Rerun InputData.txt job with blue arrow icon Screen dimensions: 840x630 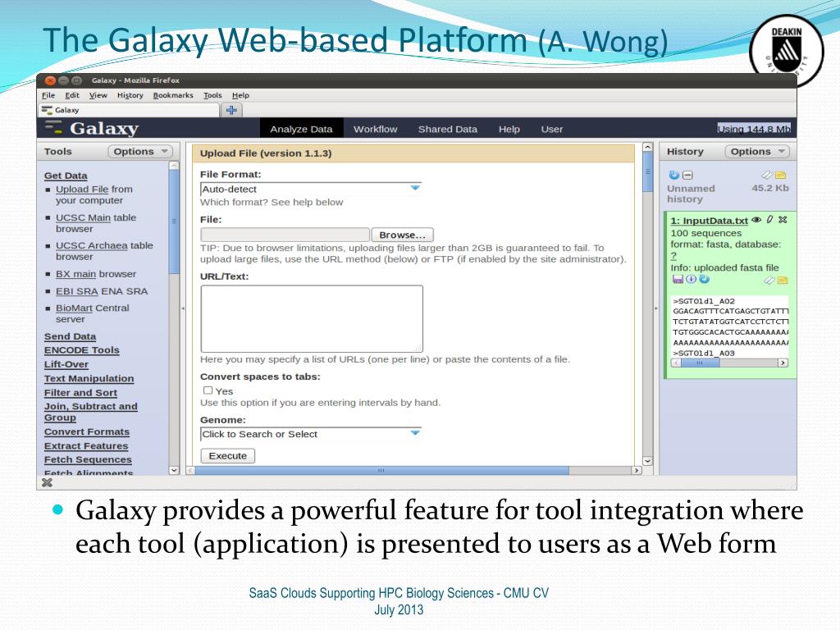coord(705,279)
